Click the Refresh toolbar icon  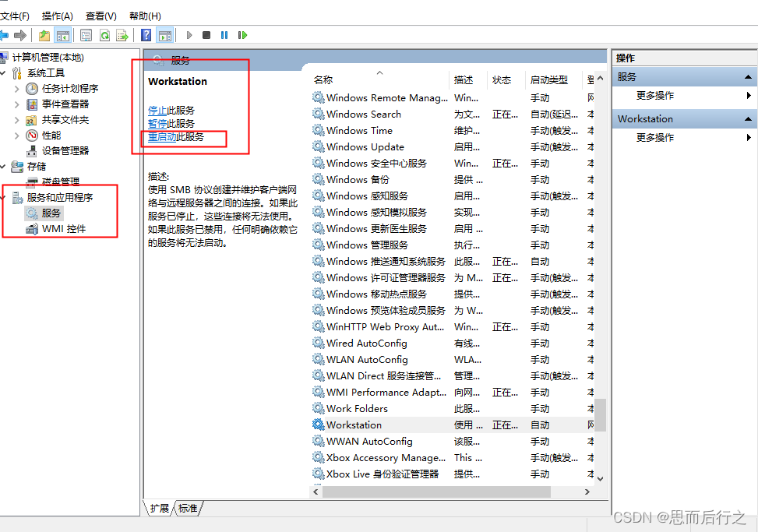[104, 35]
